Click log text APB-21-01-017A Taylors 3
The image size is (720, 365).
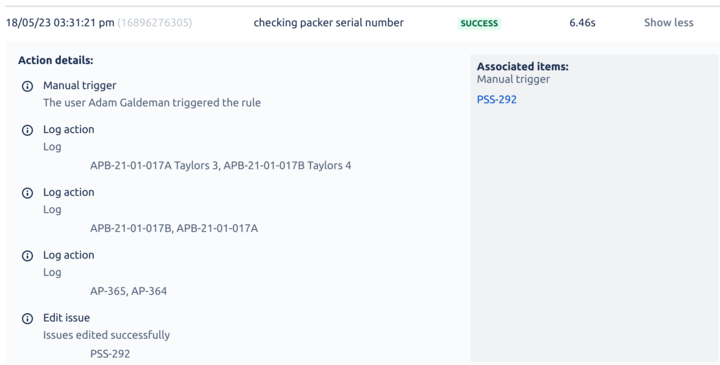click(154, 165)
